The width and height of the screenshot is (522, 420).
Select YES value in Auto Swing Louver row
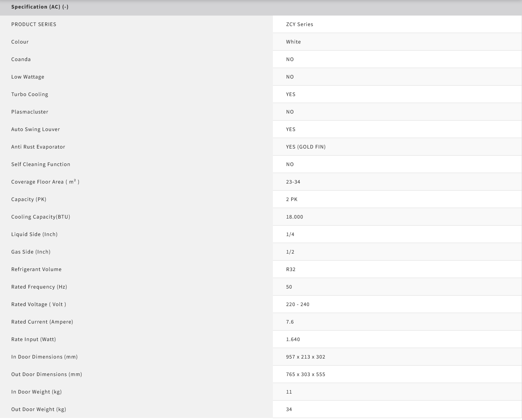(291, 129)
